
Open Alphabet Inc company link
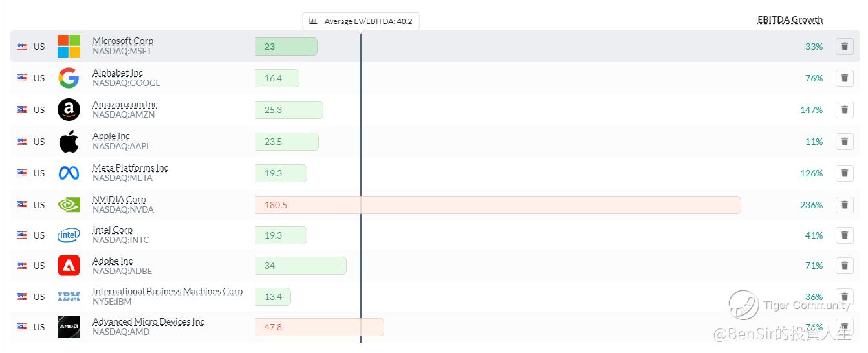click(118, 73)
